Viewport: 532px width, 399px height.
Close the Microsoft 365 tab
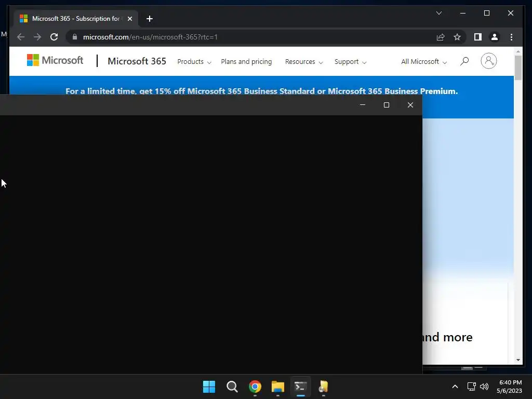coord(129,19)
